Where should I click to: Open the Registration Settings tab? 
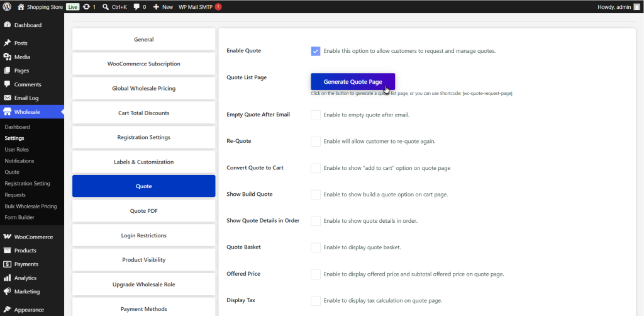144,137
